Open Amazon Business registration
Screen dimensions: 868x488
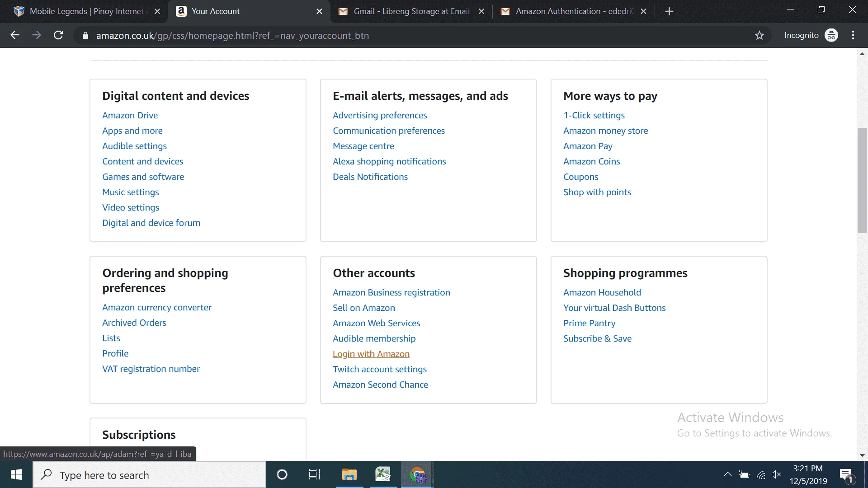coord(392,292)
